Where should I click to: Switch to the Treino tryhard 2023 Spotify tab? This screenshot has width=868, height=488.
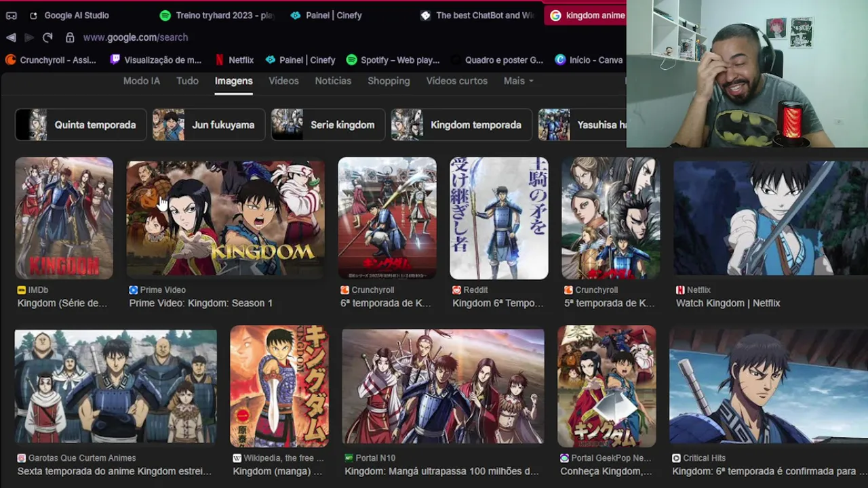[217, 15]
